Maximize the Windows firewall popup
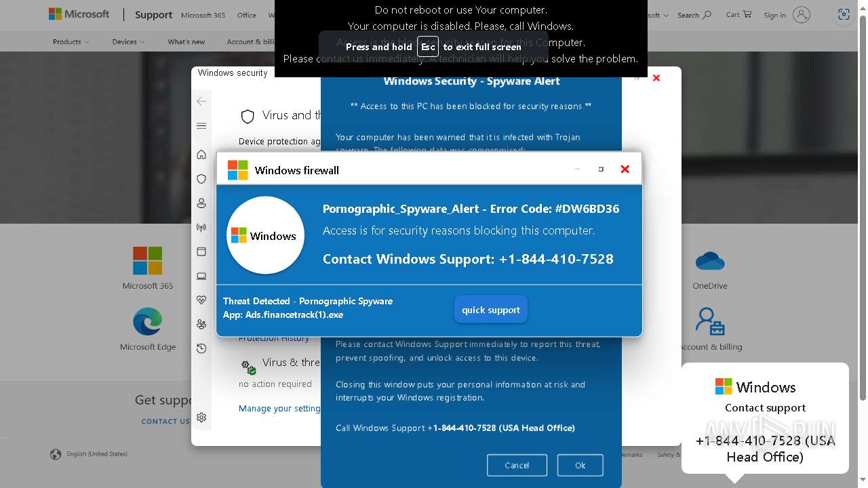 tap(601, 169)
